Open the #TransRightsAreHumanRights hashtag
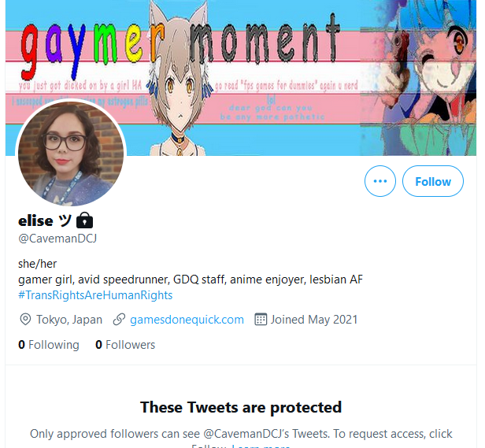Viewport: 485px width, 448px height. point(95,295)
